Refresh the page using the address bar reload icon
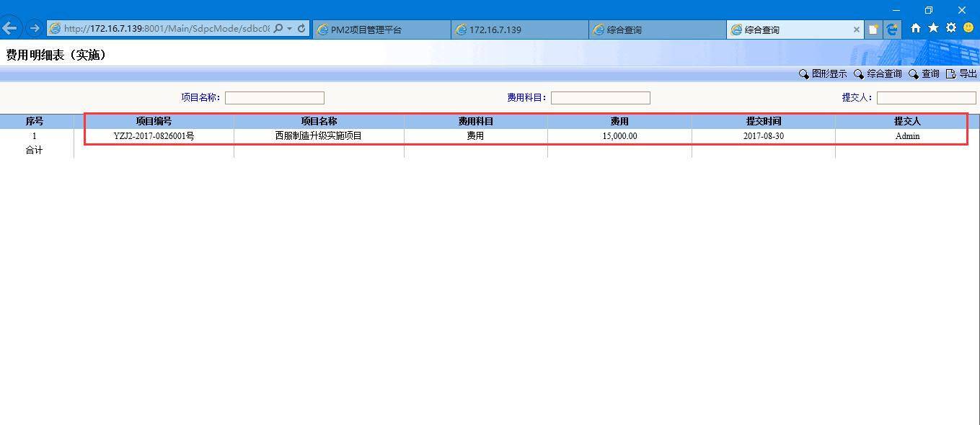 pos(301,29)
